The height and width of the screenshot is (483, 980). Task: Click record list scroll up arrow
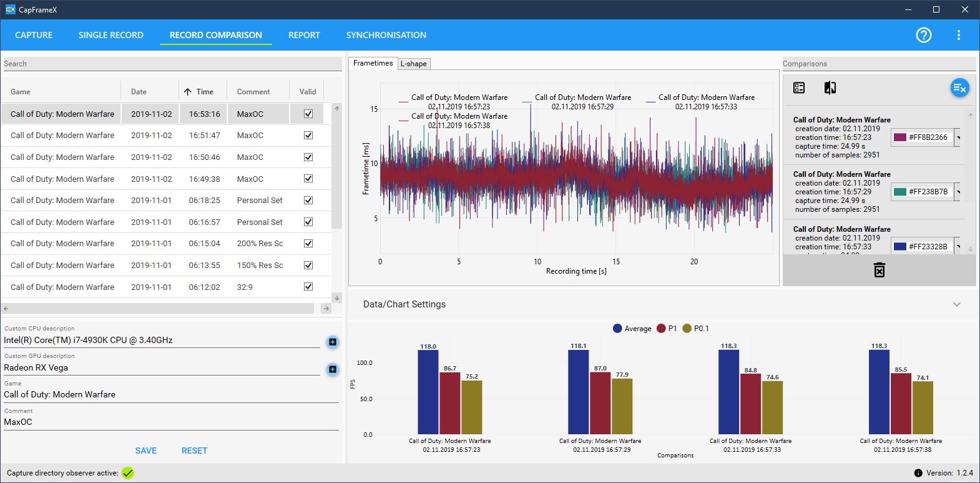click(x=337, y=109)
